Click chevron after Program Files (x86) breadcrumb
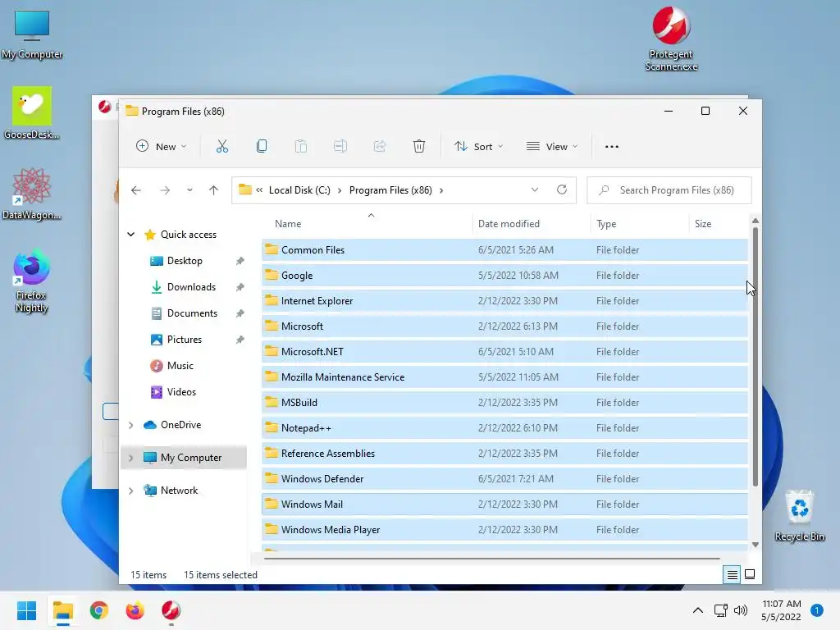840x630 pixels. (441, 190)
